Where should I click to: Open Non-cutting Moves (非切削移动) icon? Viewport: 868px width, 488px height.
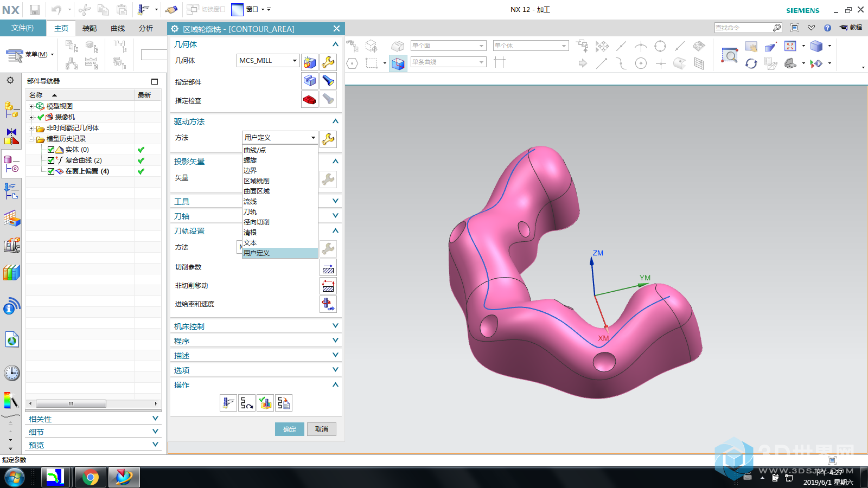(328, 286)
